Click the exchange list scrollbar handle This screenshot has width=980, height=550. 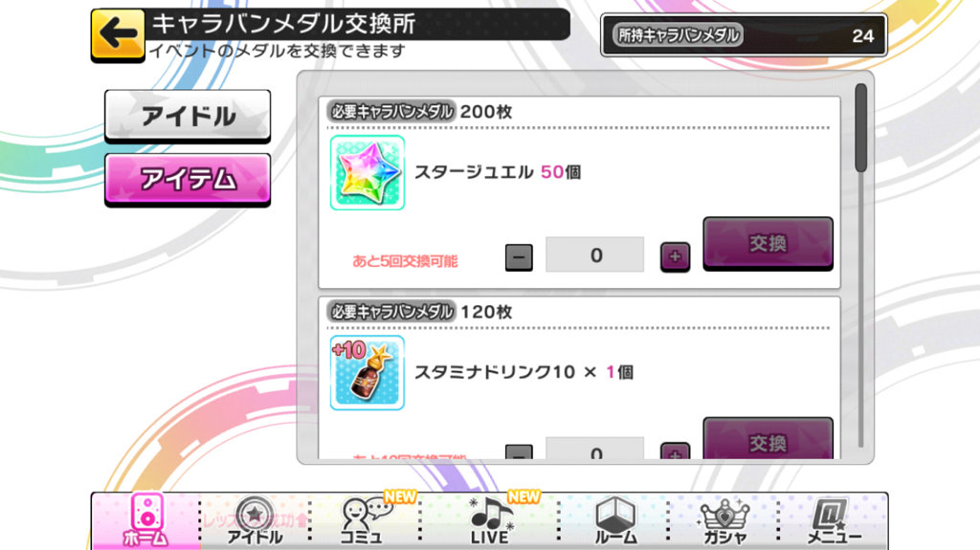coord(861,127)
